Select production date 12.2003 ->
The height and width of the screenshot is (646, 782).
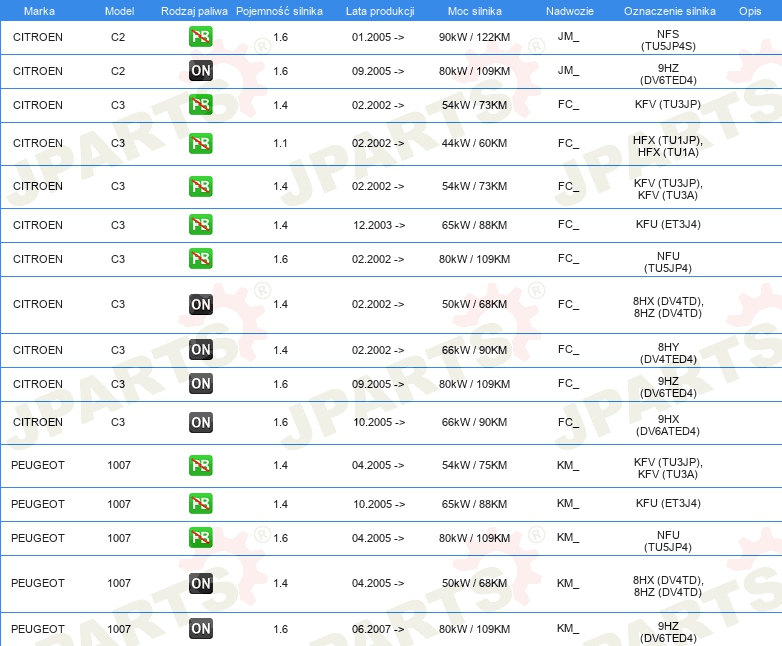(x=379, y=225)
